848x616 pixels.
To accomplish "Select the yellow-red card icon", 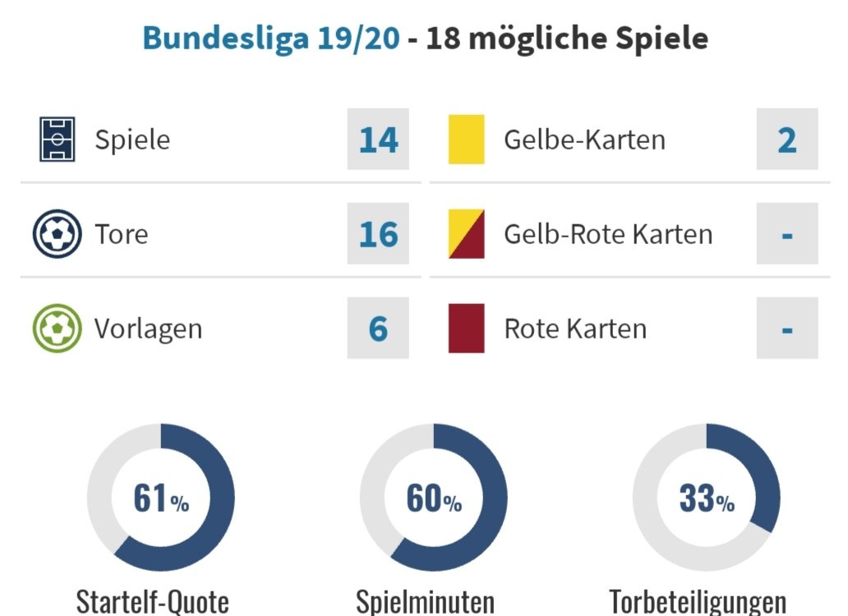I will [x=466, y=234].
